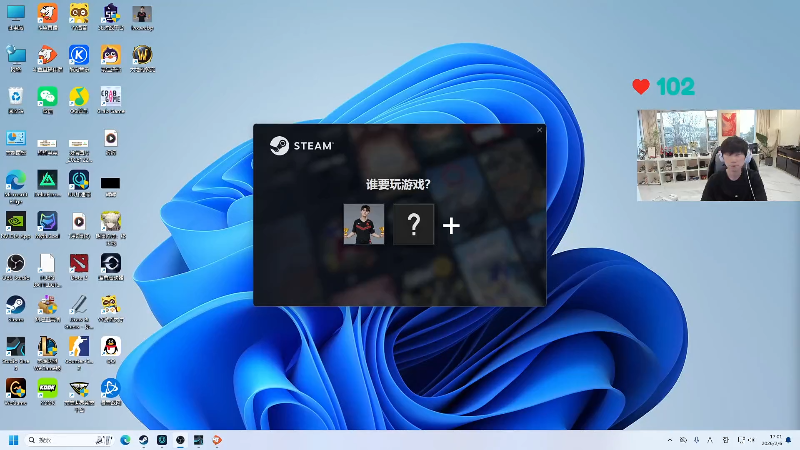Launch OBS Studio from desktop
800x450 pixels.
[x=16, y=267]
